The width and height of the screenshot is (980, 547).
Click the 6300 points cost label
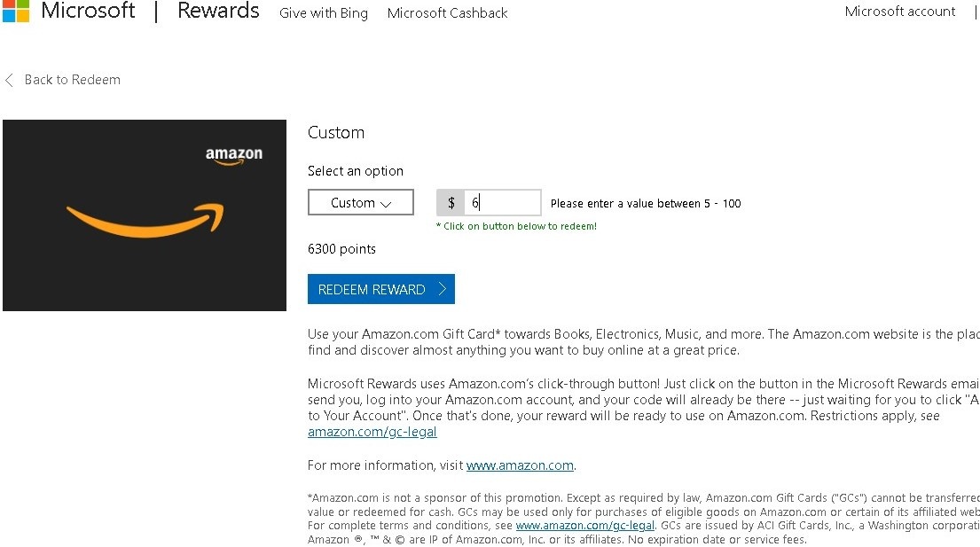pyautogui.click(x=341, y=249)
